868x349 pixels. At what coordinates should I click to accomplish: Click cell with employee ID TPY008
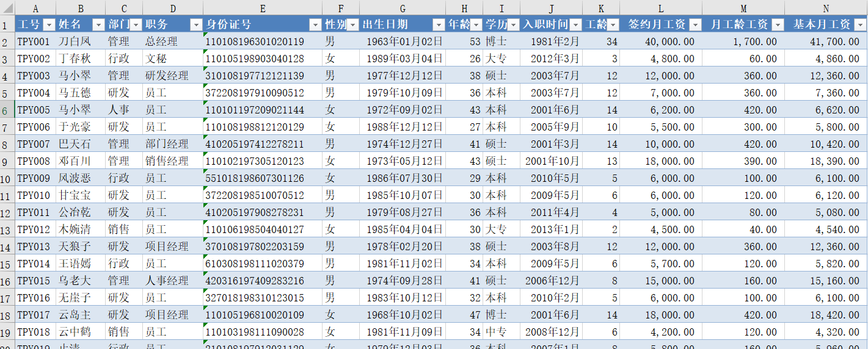35,162
